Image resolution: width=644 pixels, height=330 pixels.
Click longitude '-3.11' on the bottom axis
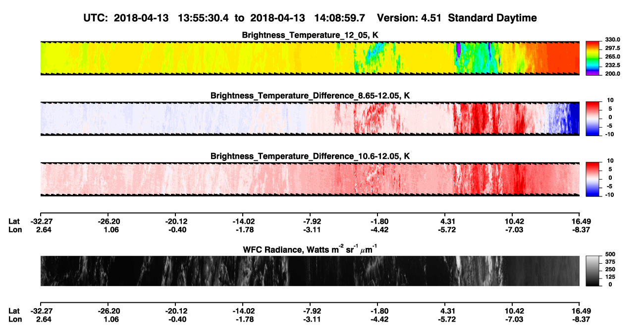pos(311,319)
